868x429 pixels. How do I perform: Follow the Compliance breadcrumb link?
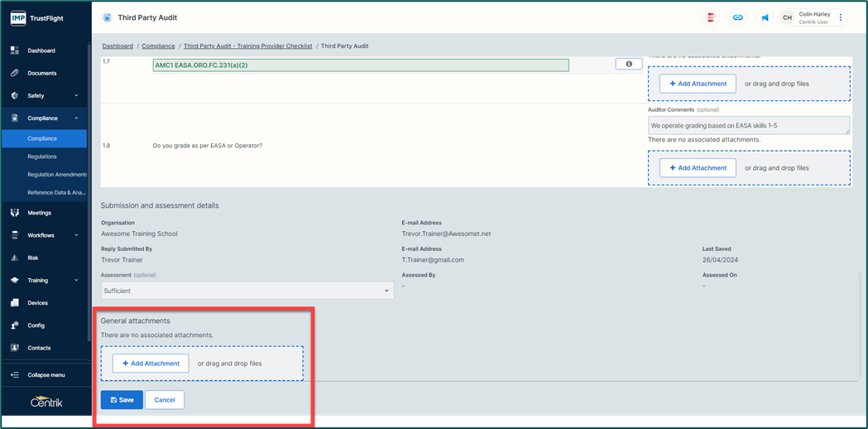(158, 46)
